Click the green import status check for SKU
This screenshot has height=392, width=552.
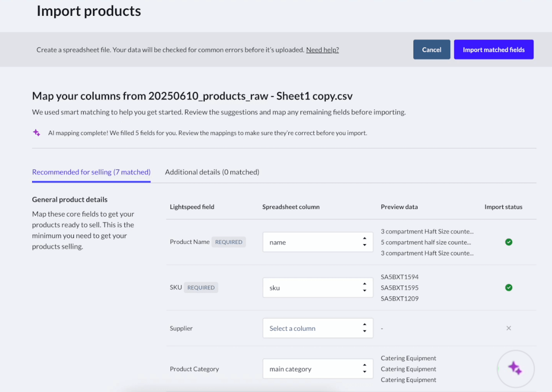(509, 288)
